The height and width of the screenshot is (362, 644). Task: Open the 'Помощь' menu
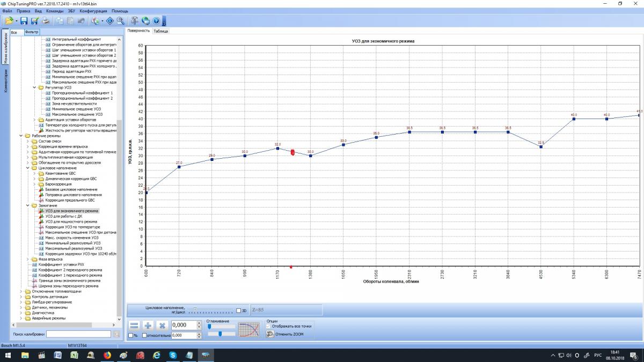[x=120, y=11]
